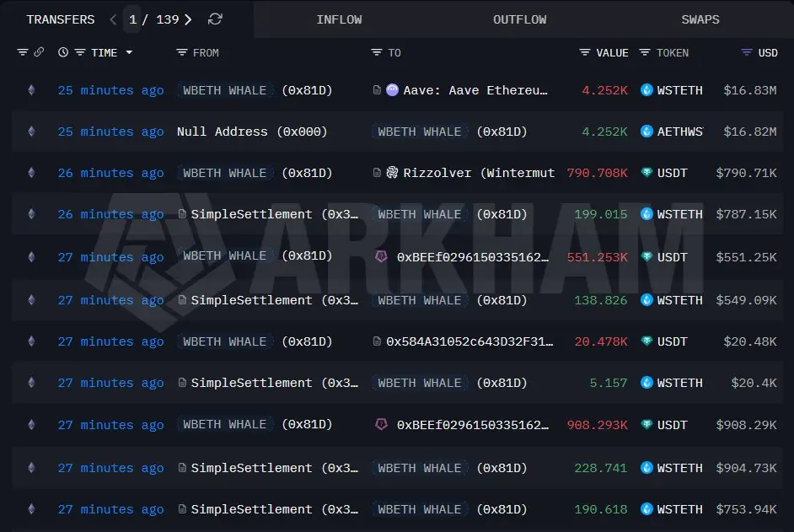Viewport: 794px width, 532px height.
Task: Open the filter icon beside the link icon
Action: pyautogui.click(x=22, y=52)
